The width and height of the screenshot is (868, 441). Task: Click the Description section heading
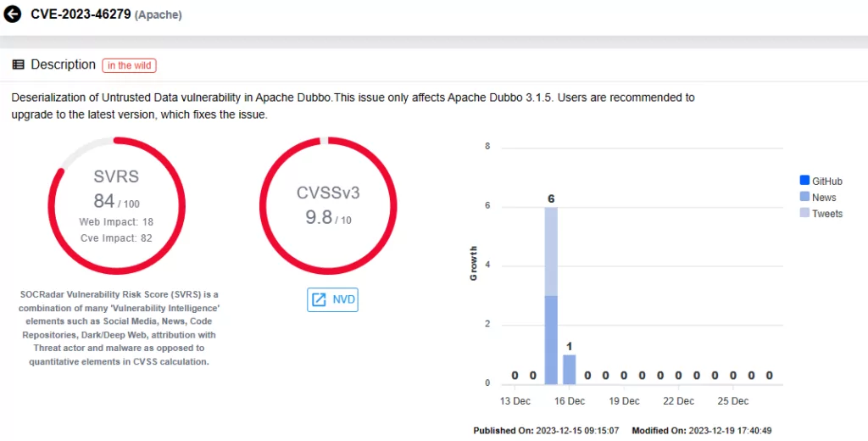point(63,64)
